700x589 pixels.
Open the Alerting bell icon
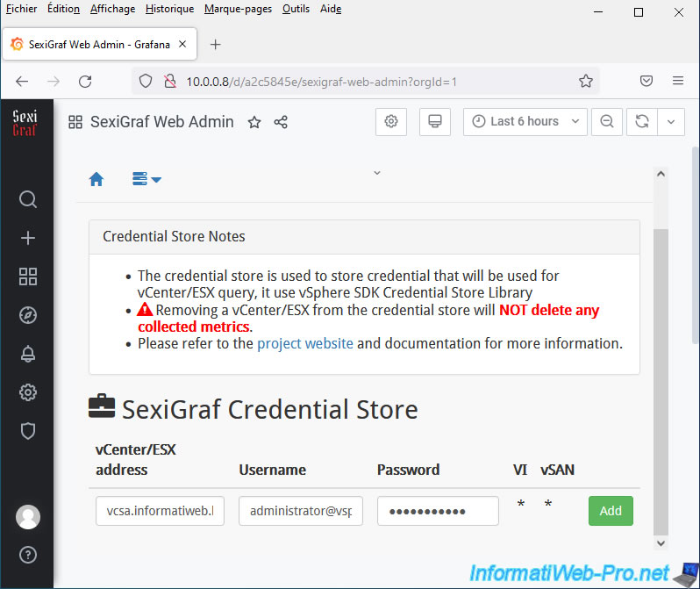[27, 354]
